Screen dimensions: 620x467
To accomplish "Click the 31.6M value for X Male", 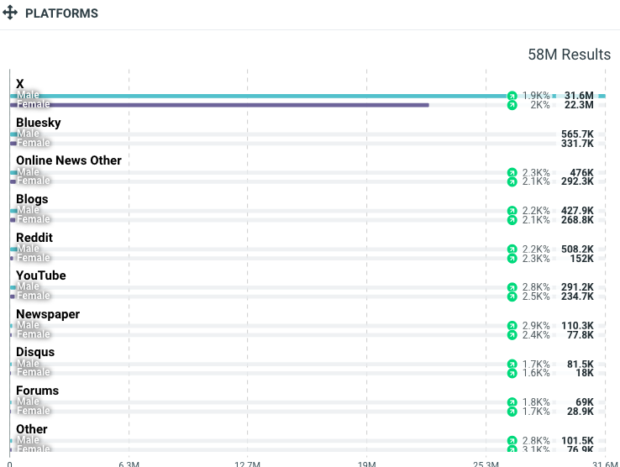I will (578, 96).
